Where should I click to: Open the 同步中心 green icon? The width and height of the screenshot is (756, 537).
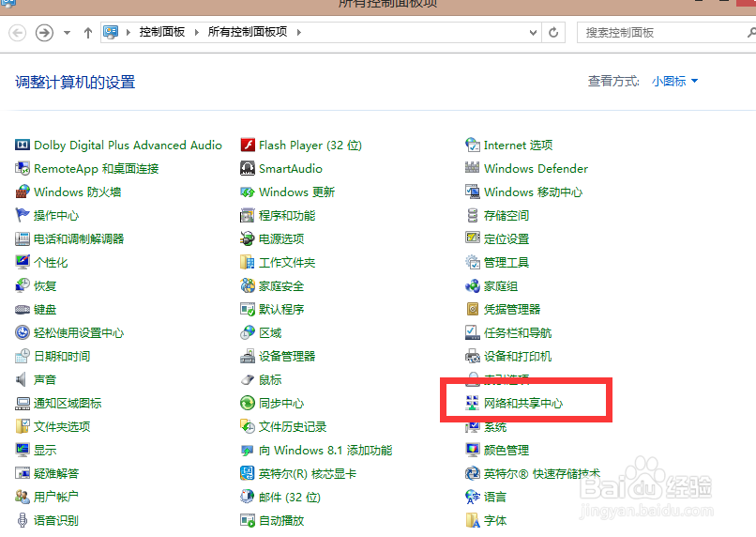[x=248, y=403]
